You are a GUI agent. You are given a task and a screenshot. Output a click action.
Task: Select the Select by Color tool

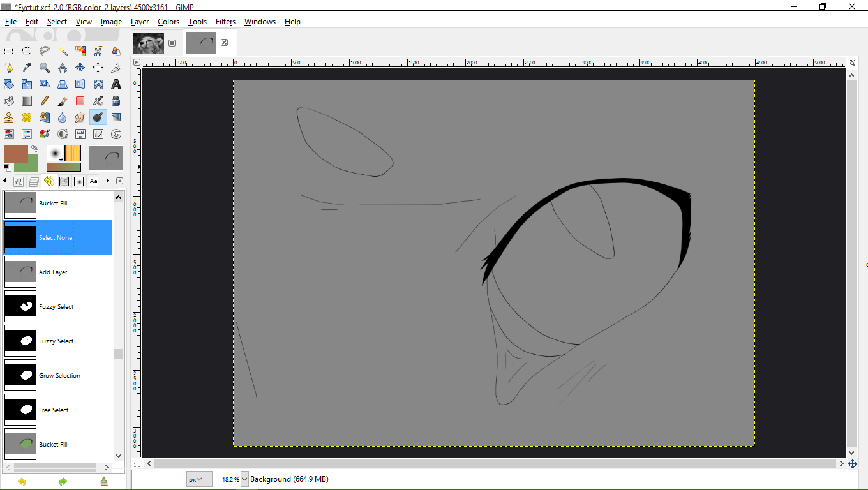coord(80,51)
